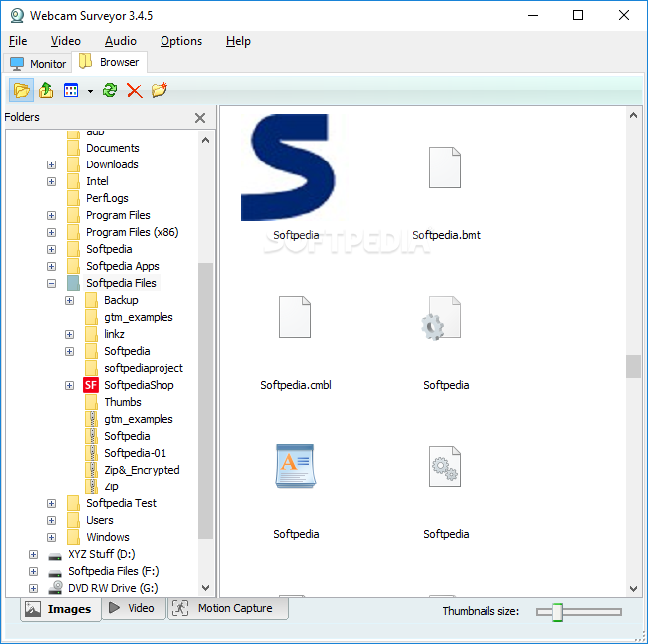Delete selected file with red X

coord(135,90)
